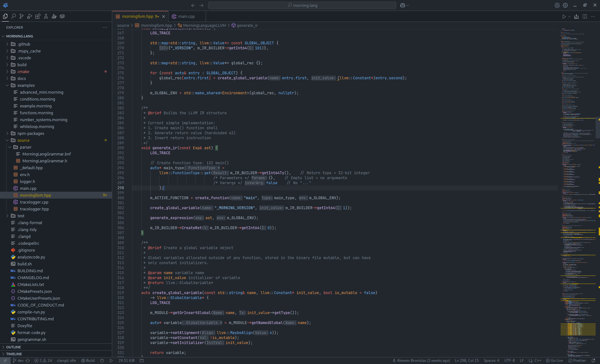
Task: Open run button dropdown arrow
Action: click(x=569, y=17)
